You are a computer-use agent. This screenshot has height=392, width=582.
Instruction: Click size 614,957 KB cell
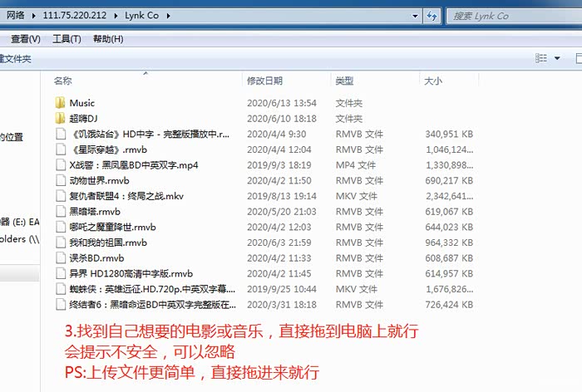(449, 274)
